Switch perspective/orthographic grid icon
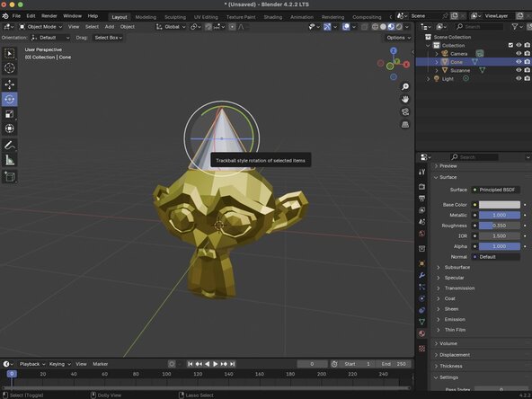Image resolution: width=532 pixels, height=399 pixels. click(x=405, y=125)
